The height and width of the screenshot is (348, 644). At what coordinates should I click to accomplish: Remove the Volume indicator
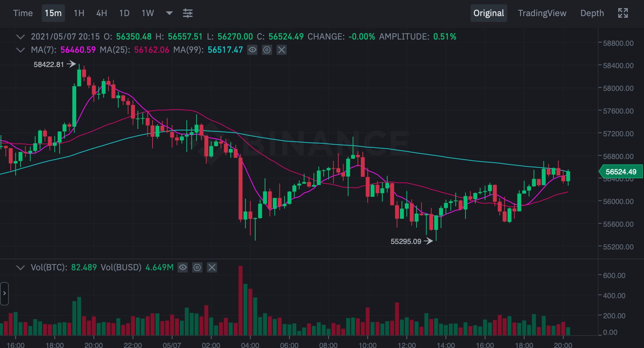(212, 267)
